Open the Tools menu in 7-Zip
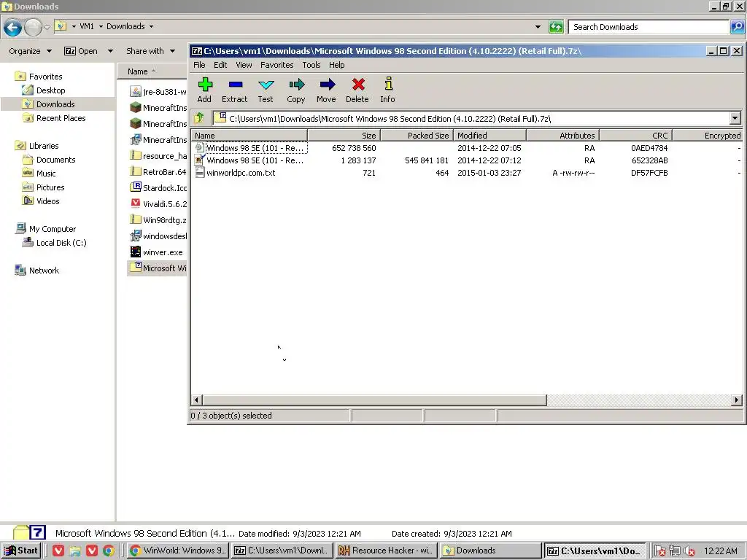Screen dimensions: 747x560 (311, 65)
